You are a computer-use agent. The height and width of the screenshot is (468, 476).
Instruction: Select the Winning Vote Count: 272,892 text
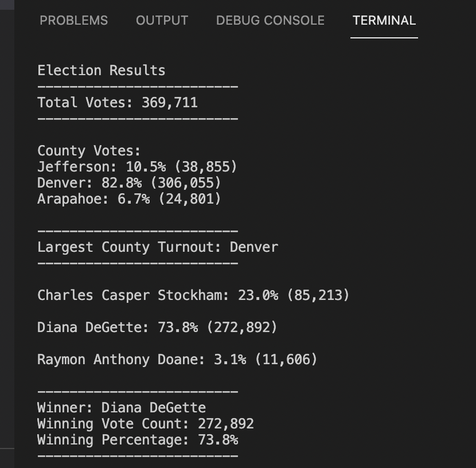point(146,423)
